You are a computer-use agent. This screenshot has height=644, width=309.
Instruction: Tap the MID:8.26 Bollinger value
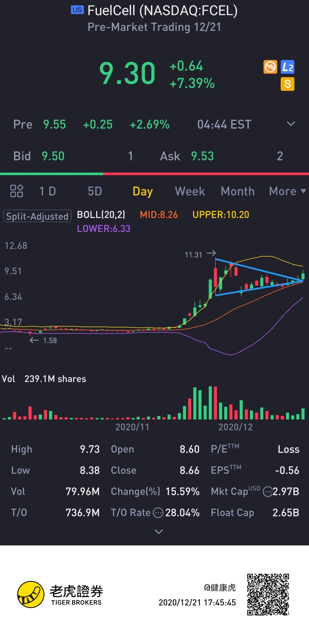(x=159, y=215)
